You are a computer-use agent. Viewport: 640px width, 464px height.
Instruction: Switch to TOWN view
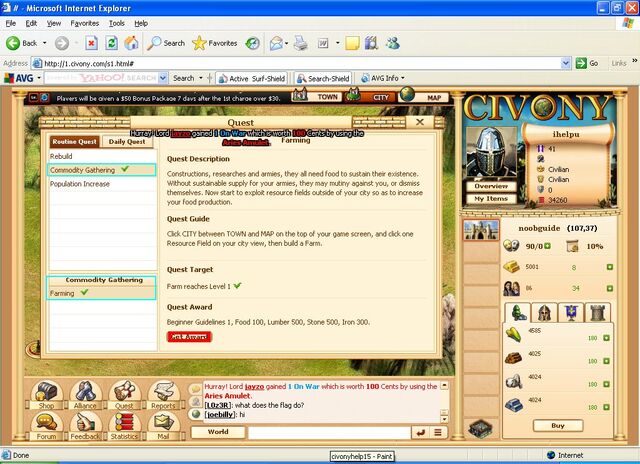pyautogui.click(x=318, y=97)
